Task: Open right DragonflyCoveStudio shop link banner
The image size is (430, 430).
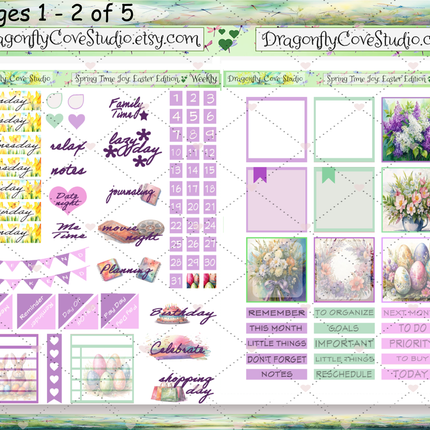Action: pyautogui.click(x=343, y=39)
